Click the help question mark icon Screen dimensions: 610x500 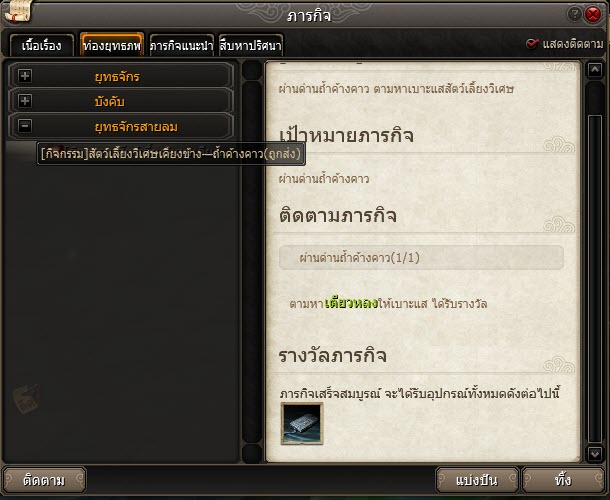[574, 14]
